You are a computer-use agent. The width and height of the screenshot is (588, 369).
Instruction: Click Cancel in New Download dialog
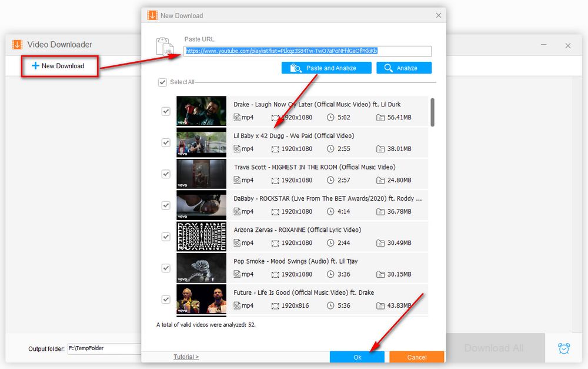[417, 357]
